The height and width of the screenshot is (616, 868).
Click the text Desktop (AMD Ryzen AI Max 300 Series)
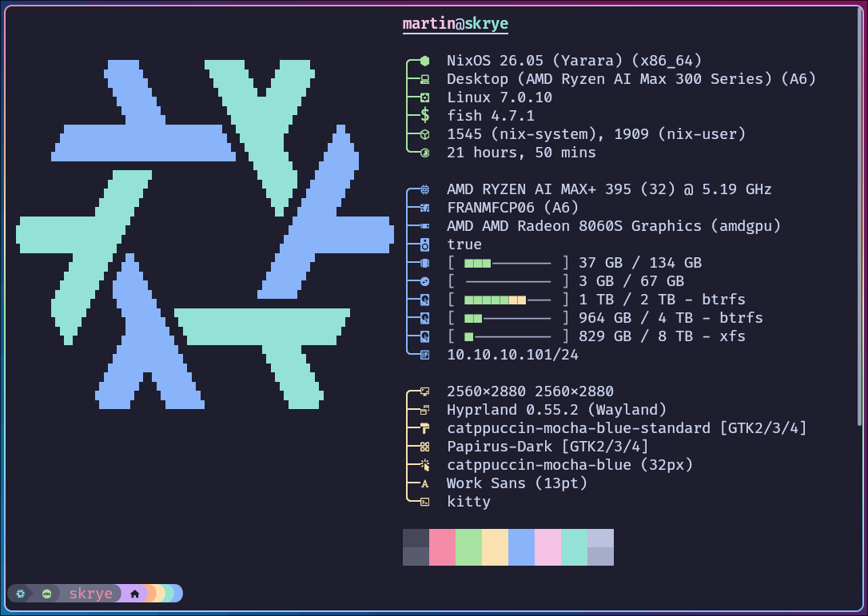coord(610,78)
